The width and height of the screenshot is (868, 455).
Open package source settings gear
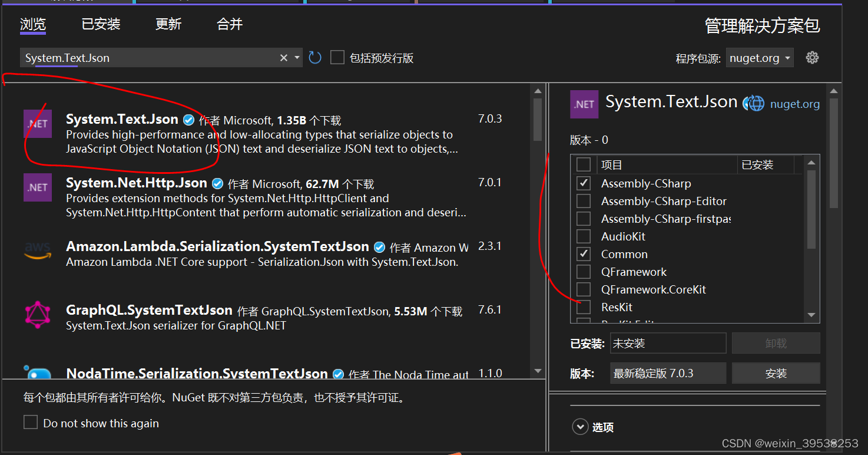(812, 58)
